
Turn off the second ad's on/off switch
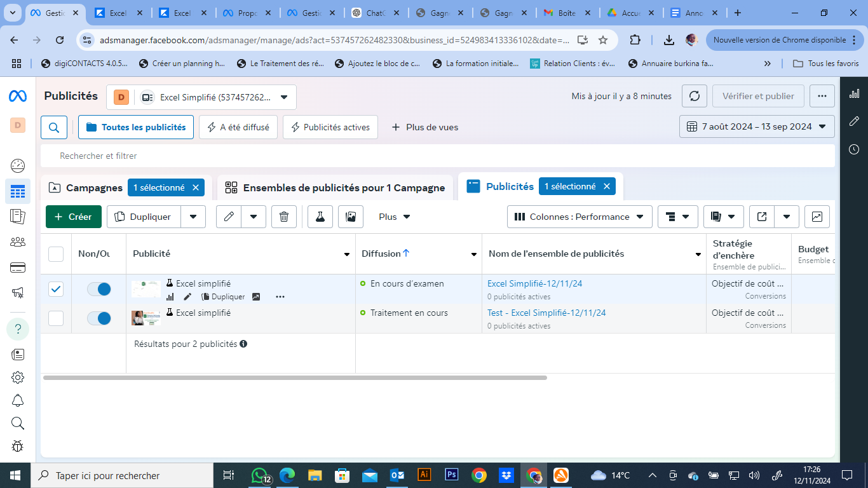98,318
